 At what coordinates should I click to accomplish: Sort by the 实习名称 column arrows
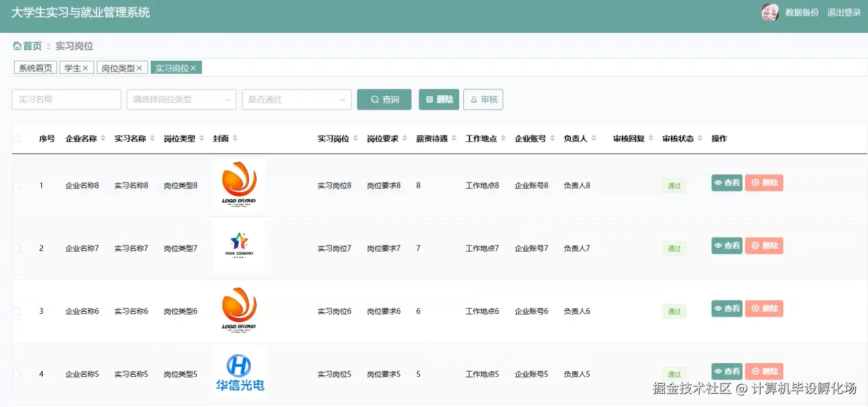pos(152,138)
